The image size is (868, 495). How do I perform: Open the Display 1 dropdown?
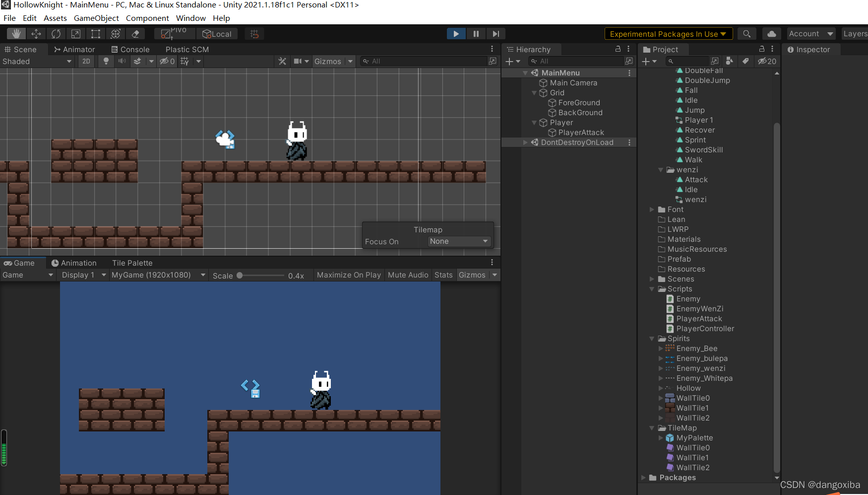[83, 275]
